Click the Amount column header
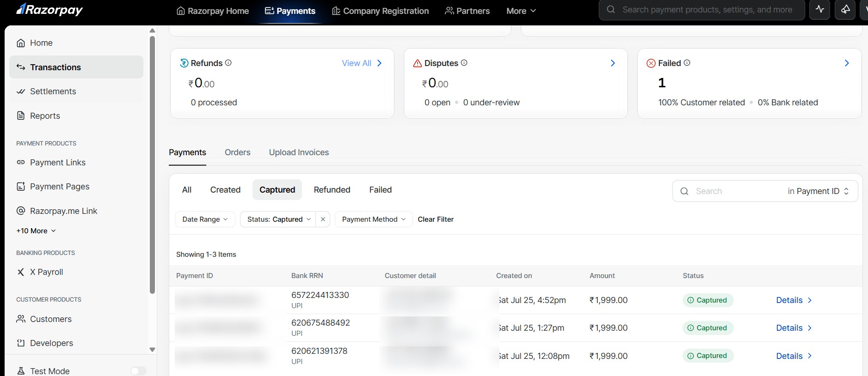This screenshot has width=868, height=376. (602, 276)
